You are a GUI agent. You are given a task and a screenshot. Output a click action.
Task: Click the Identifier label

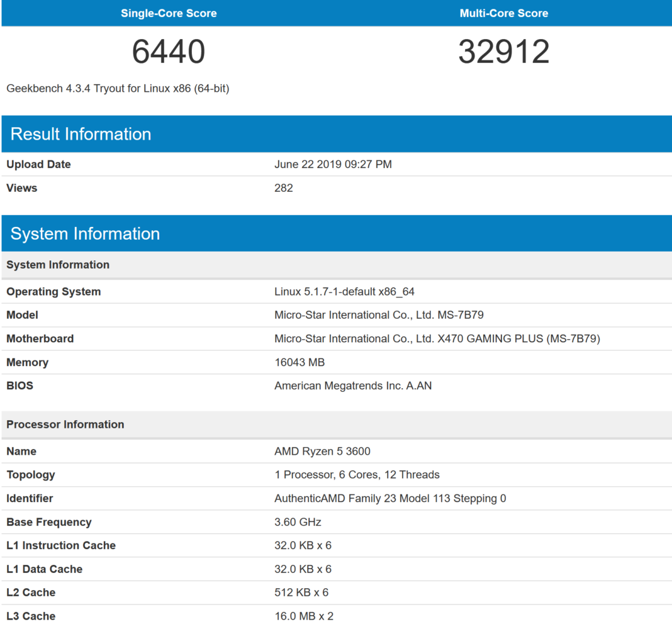tap(30, 498)
